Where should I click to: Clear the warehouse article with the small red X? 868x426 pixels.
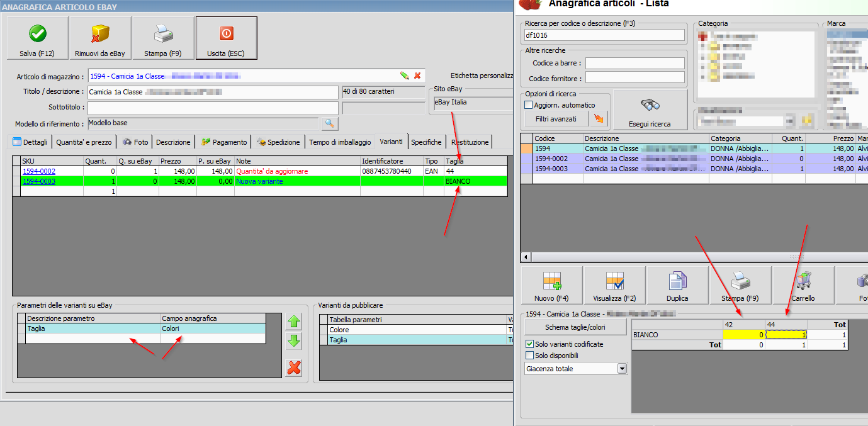tap(417, 76)
